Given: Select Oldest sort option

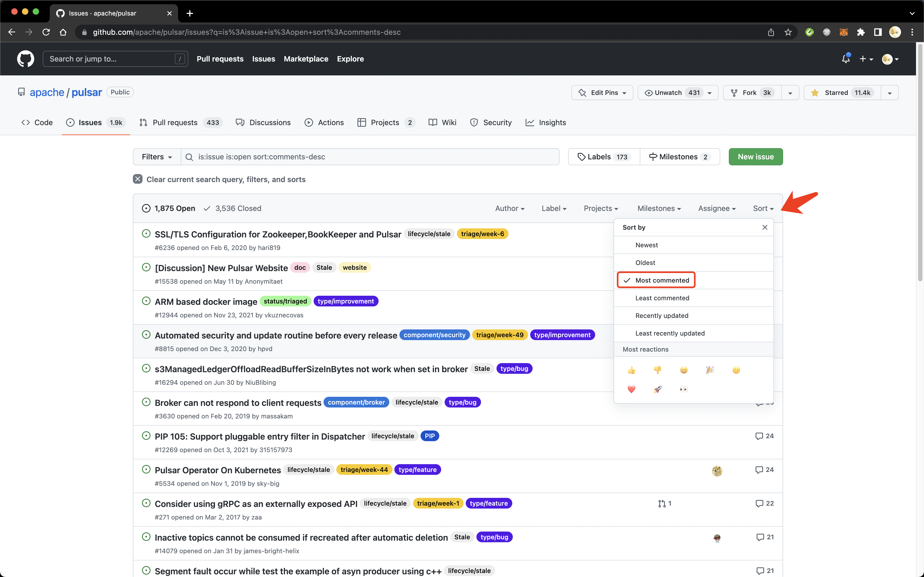Looking at the screenshot, I should pyautogui.click(x=694, y=263).
